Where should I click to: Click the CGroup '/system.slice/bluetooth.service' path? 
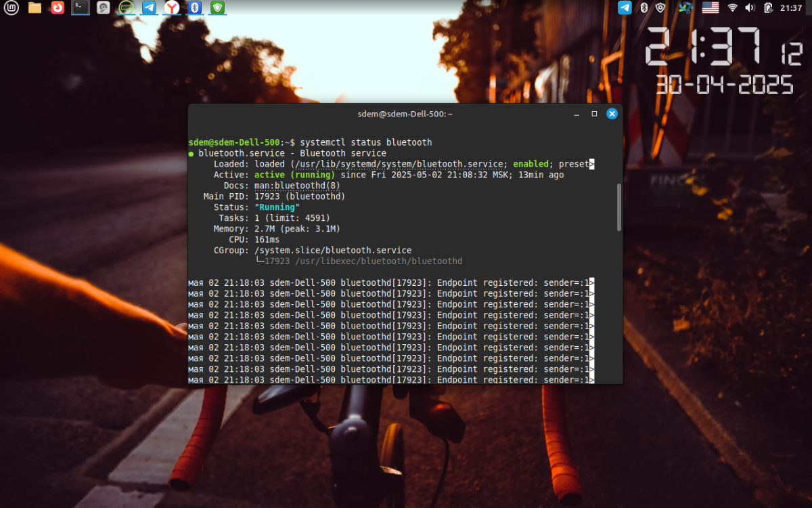(x=333, y=251)
